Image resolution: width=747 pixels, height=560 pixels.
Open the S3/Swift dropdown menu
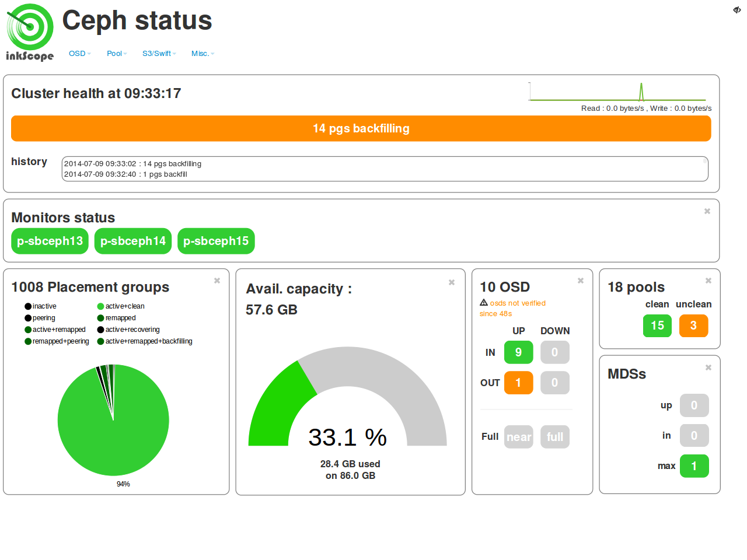[159, 54]
